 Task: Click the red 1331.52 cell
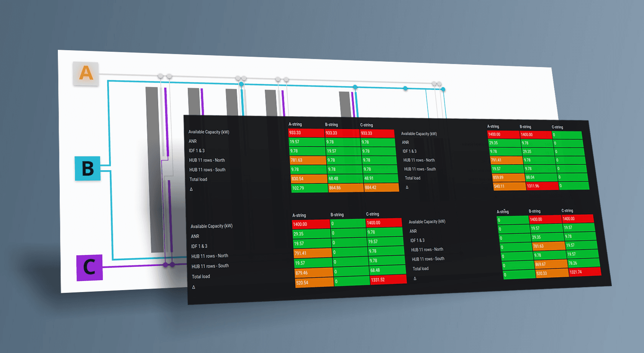point(388,280)
